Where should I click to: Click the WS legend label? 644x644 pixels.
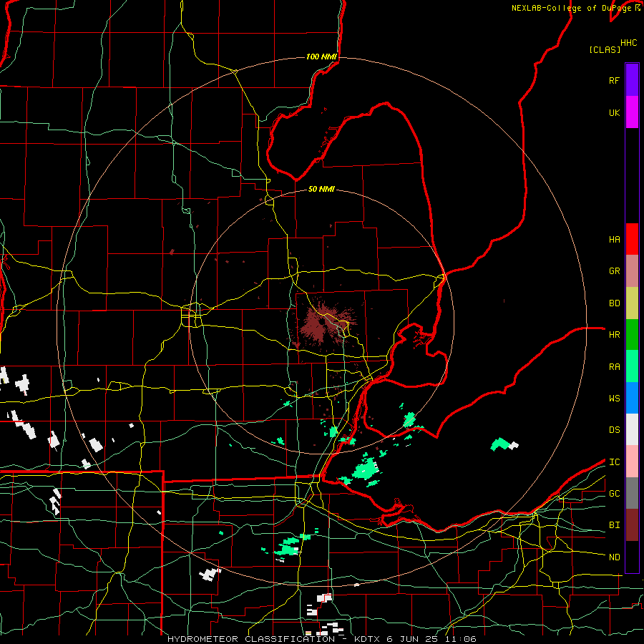coord(614,399)
